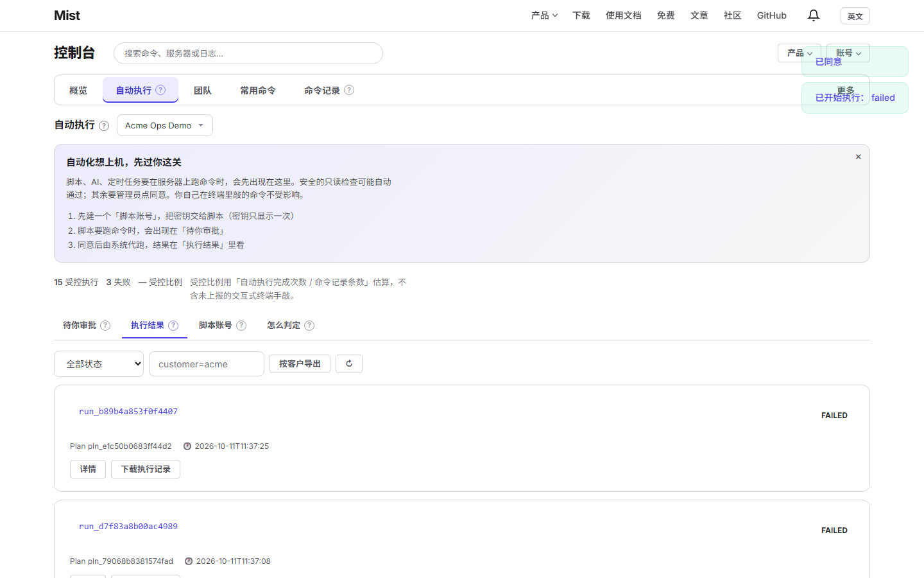Open 文章 in top navigation
924x578 pixels.
699,15
